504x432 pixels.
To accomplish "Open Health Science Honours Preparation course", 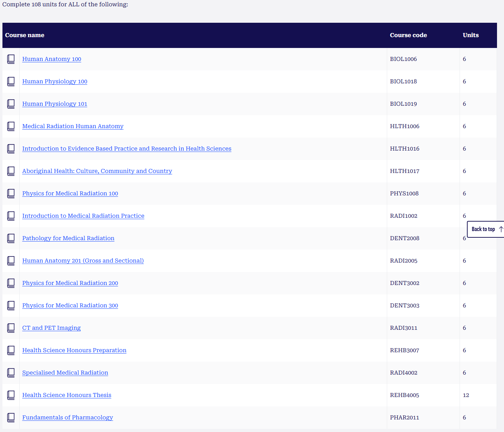I will pos(74,350).
